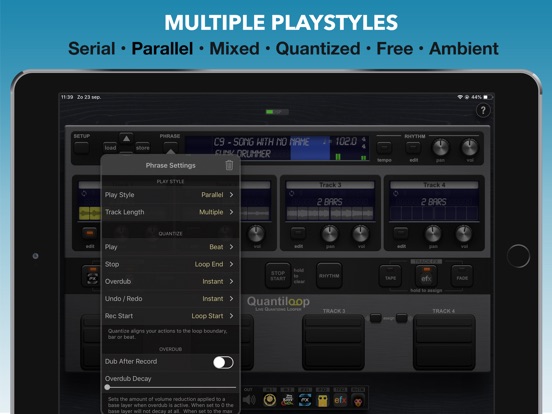Viewport: 552px width, 414px height.
Task: Select Overdub Instant row
Action: (170, 281)
